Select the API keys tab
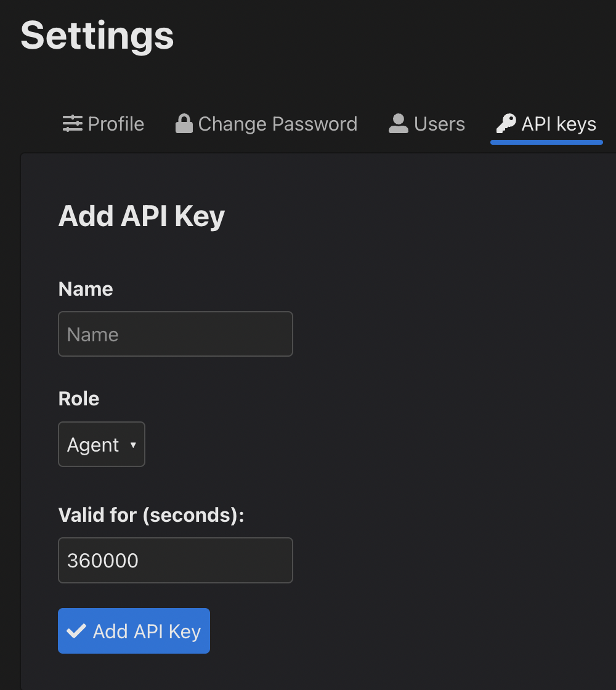616x690 pixels. (558, 124)
